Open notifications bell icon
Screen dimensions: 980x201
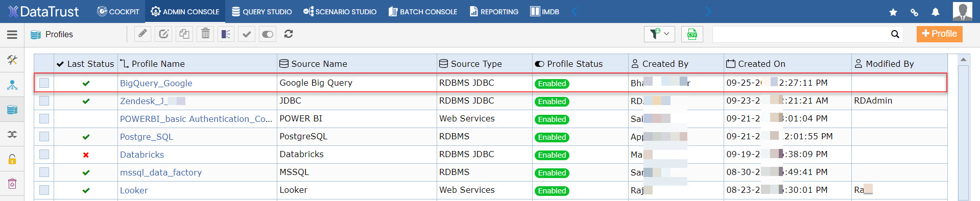click(x=935, y=12)
